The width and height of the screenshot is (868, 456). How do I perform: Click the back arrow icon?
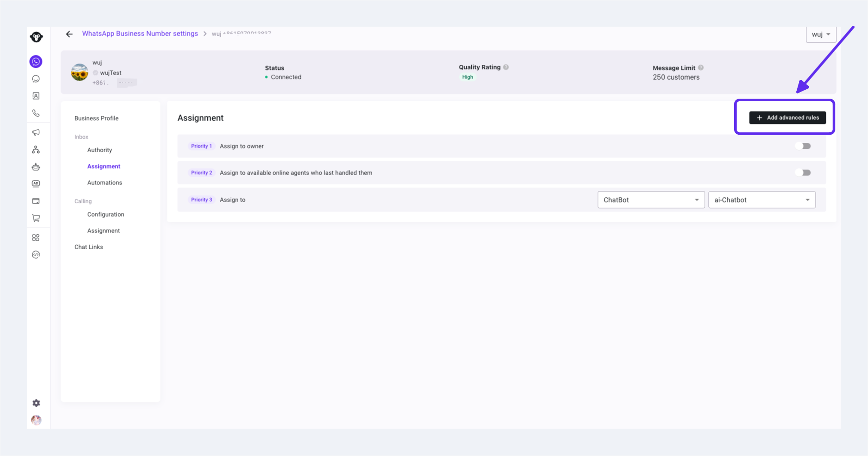pyautogui.click(x=69, y=34)
